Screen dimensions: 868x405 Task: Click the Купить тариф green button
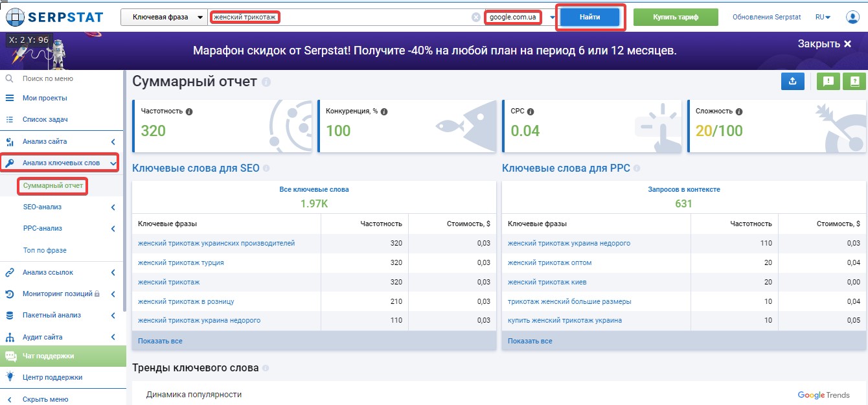pyautogui.click(x=676, y=17)
